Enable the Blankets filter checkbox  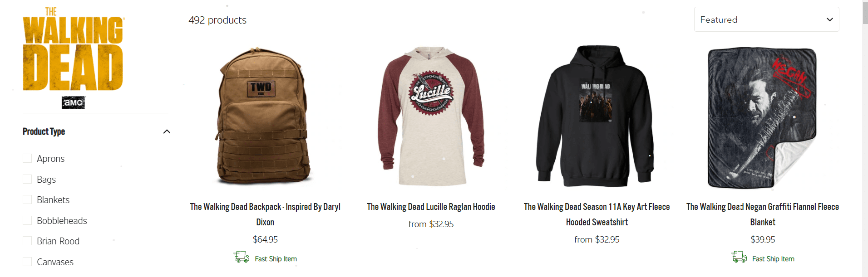27,199
